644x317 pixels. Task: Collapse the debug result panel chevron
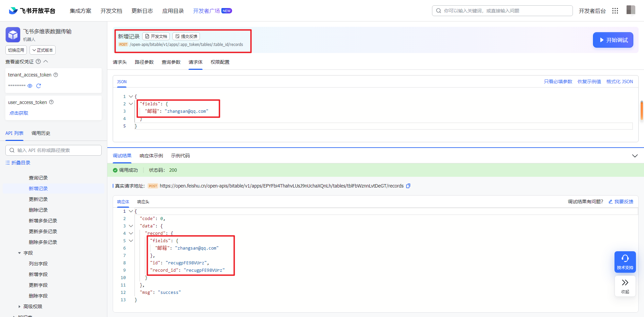pos(635,156)
